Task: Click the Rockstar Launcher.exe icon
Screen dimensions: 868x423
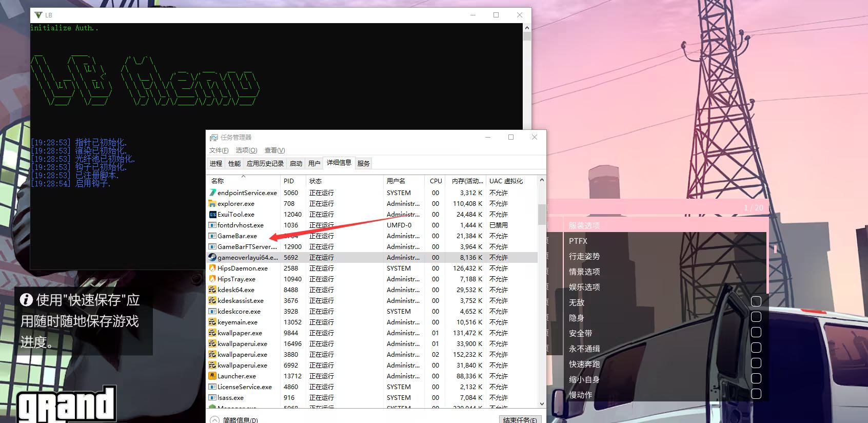Action: pos(212,376)
